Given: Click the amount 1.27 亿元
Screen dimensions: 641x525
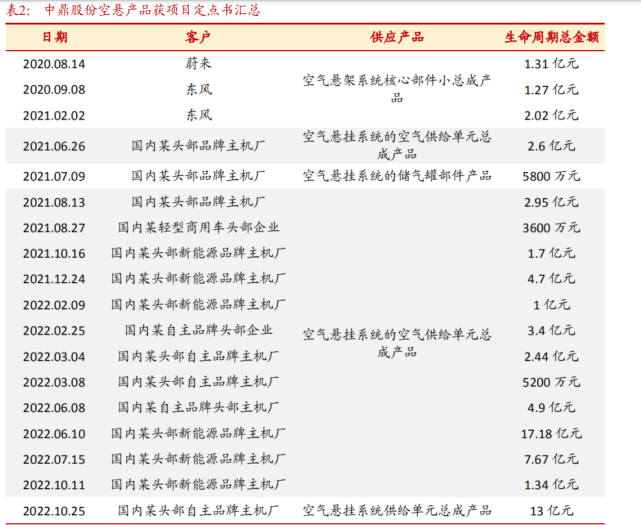Looking at the screenshot, I should tap(551, 90).
